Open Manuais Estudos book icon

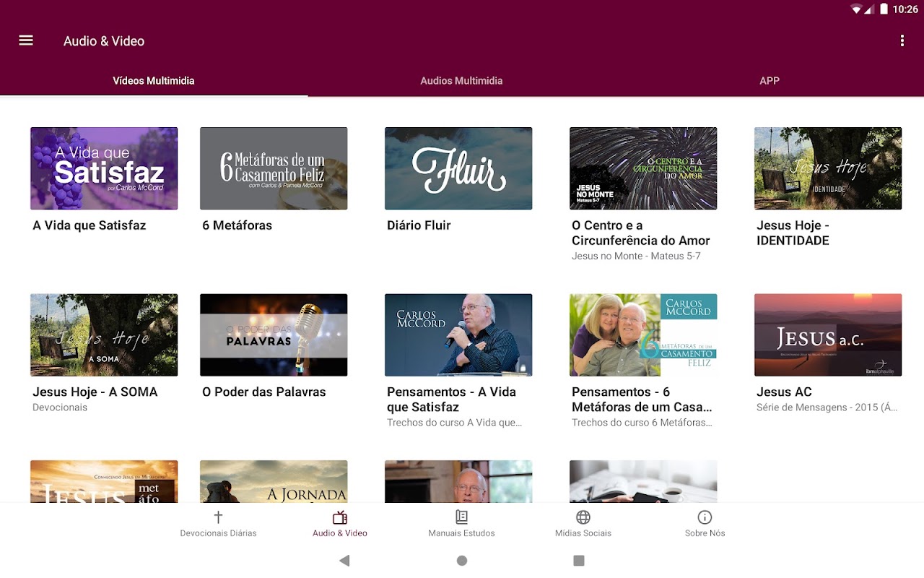462,517
